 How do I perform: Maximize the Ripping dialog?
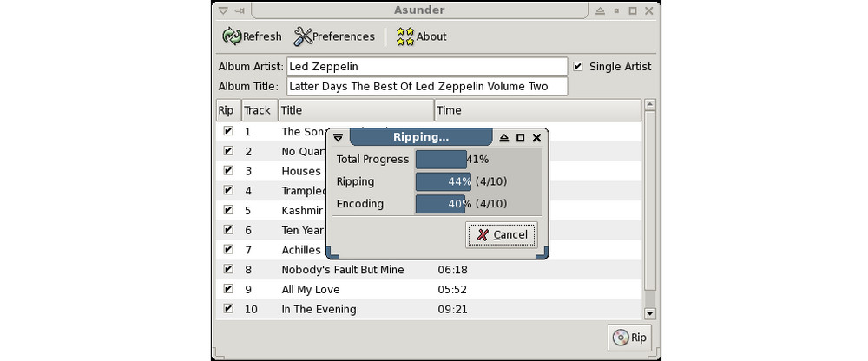[520, 138]
